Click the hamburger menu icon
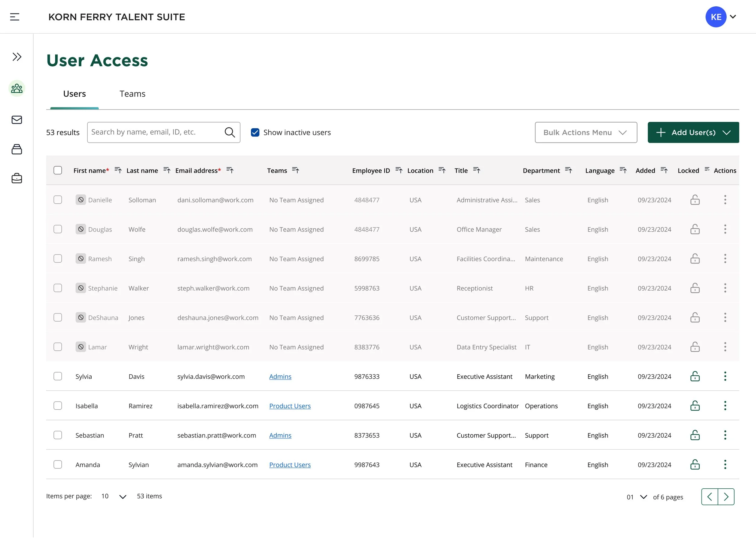Screen dimensions: 756x538 (x=15, y=17)
